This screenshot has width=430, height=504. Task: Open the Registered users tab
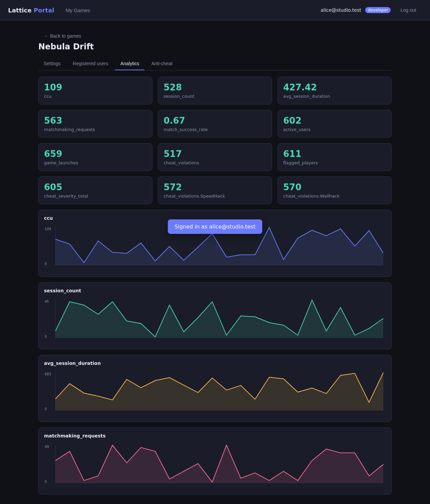pos(90,64)
